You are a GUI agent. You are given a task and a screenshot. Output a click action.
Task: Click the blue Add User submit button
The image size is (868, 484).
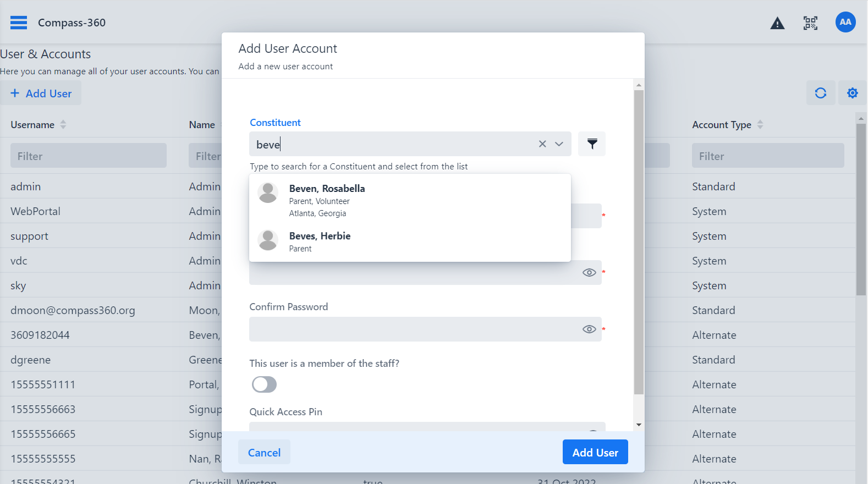(x=595, y=453)
